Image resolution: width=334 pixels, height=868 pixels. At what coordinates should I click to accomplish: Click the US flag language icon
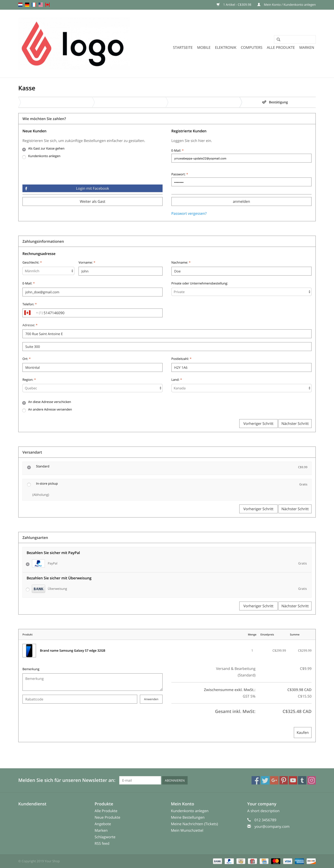(41, 5)
